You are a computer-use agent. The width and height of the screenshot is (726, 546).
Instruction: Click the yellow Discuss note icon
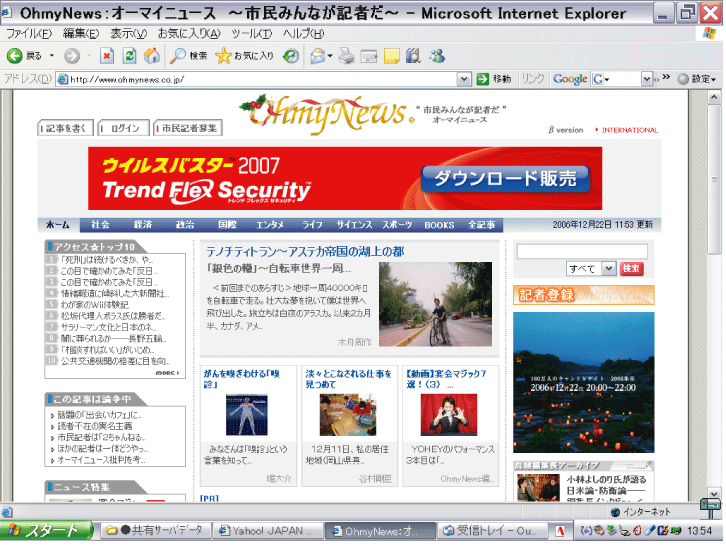pos(392,56)
